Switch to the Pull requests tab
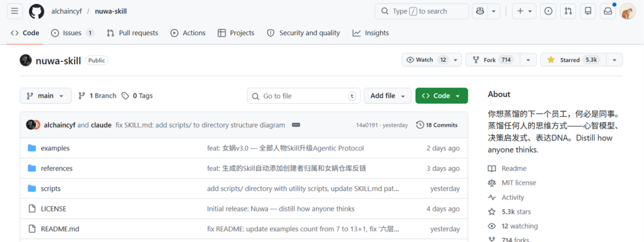Image resolution: width=644 pixels, height=242 pixels. pyautogui.click(x=132, y=33)
